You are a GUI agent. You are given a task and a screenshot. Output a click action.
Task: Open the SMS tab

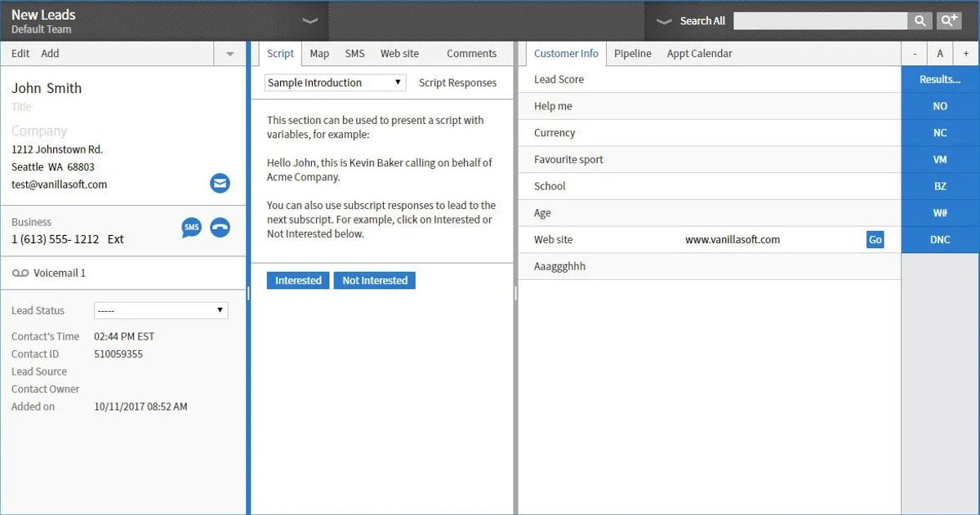pyautogui.click(x=354, y=54)
